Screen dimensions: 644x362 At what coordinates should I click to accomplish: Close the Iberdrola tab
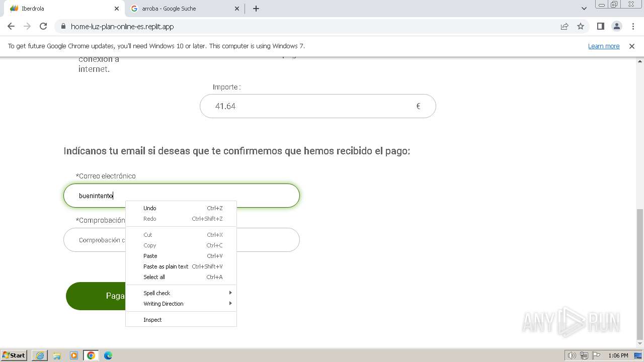(x=117, y=9)
